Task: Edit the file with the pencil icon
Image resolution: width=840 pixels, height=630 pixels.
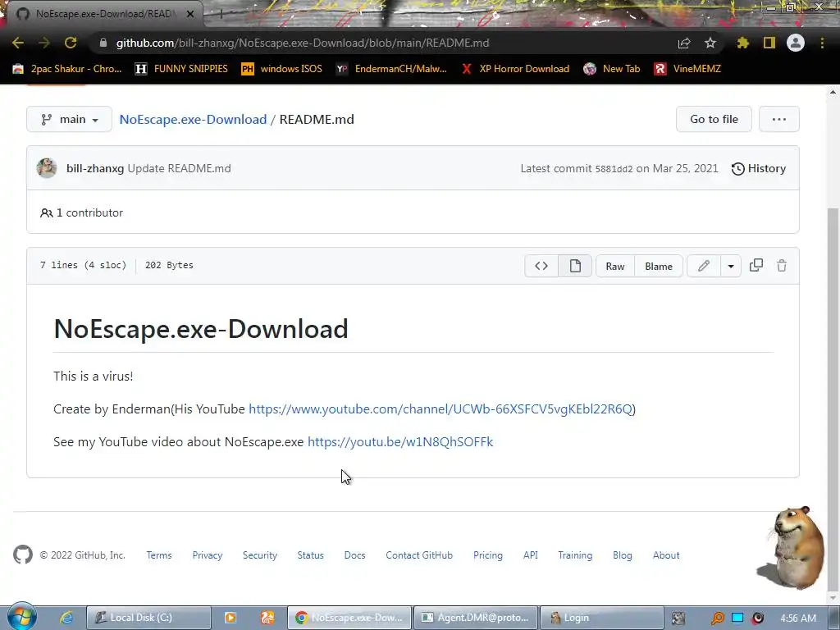Action: coord(703,266)
